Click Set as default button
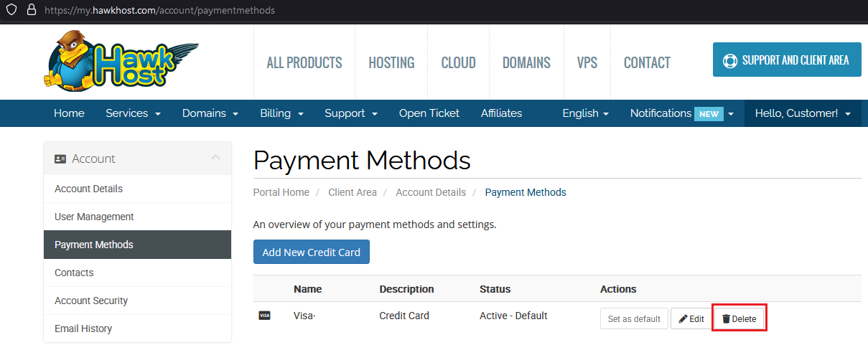 [x=634, y=318]
